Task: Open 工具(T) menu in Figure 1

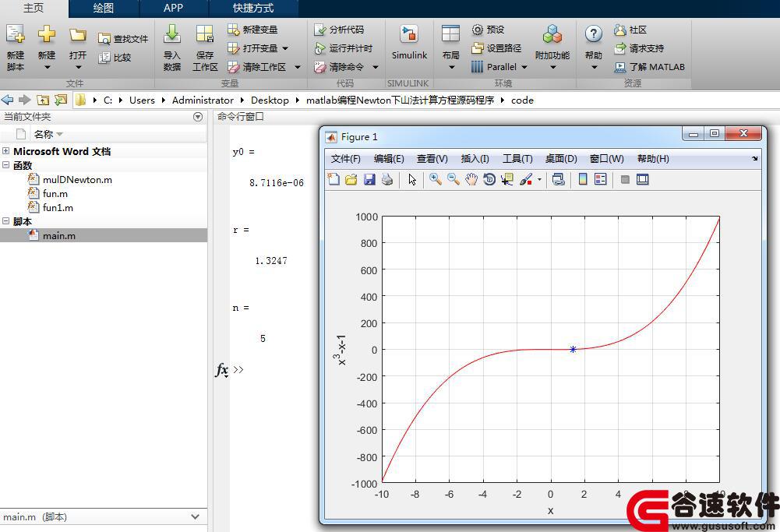Action: pyautogui.click(x=517, y=159)
